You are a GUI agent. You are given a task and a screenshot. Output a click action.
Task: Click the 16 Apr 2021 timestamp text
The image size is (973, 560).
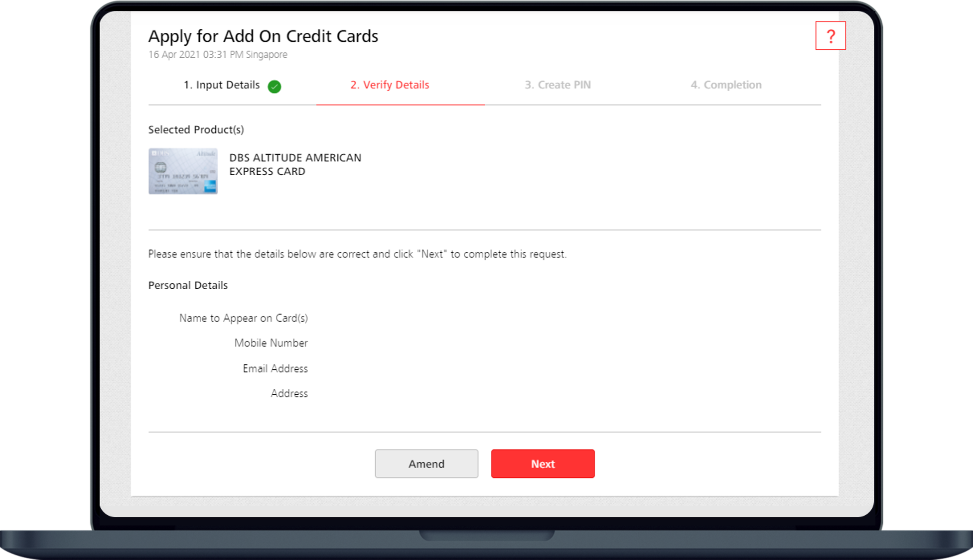(218, 55)
